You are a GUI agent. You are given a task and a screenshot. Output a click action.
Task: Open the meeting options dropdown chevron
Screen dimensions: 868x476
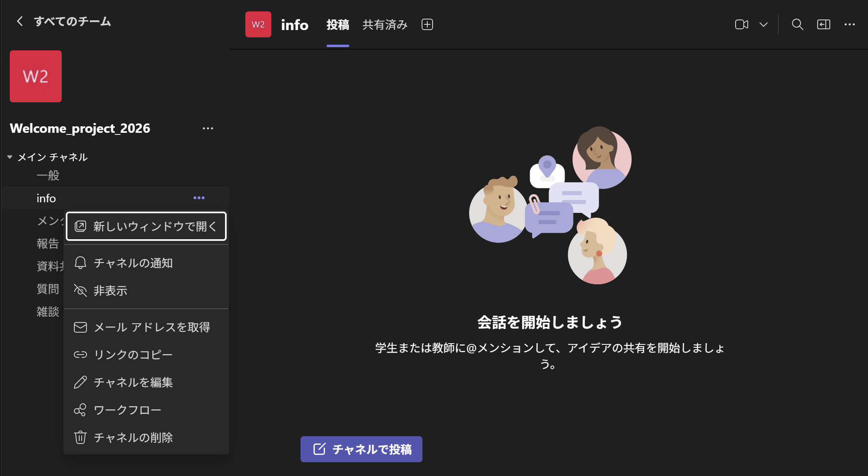[763, 24]
